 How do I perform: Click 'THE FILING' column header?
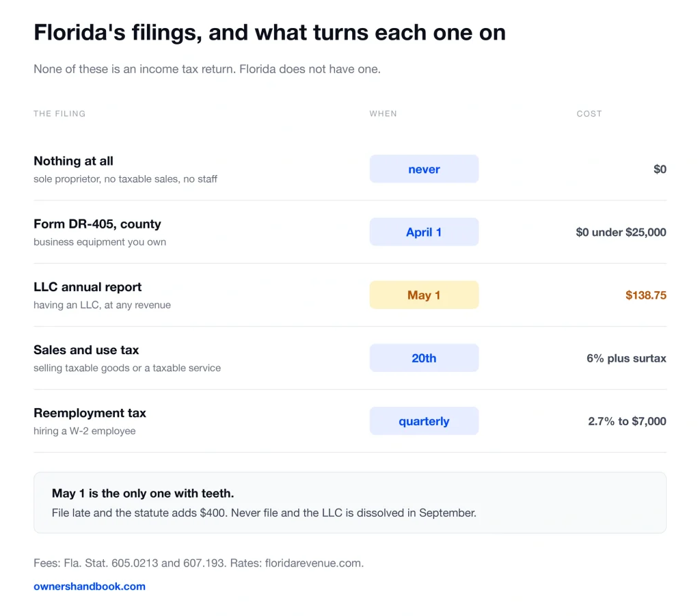pyautogui.click(x=59, y=113)
